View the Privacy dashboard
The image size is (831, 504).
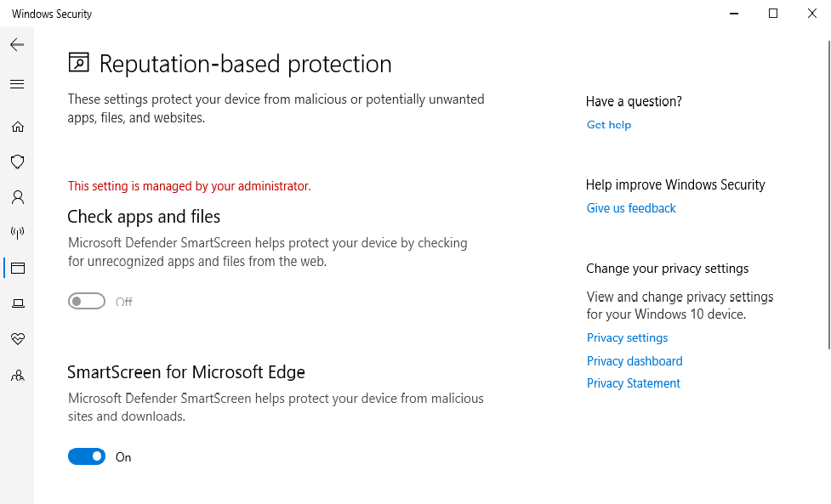[x=634, y=360]
